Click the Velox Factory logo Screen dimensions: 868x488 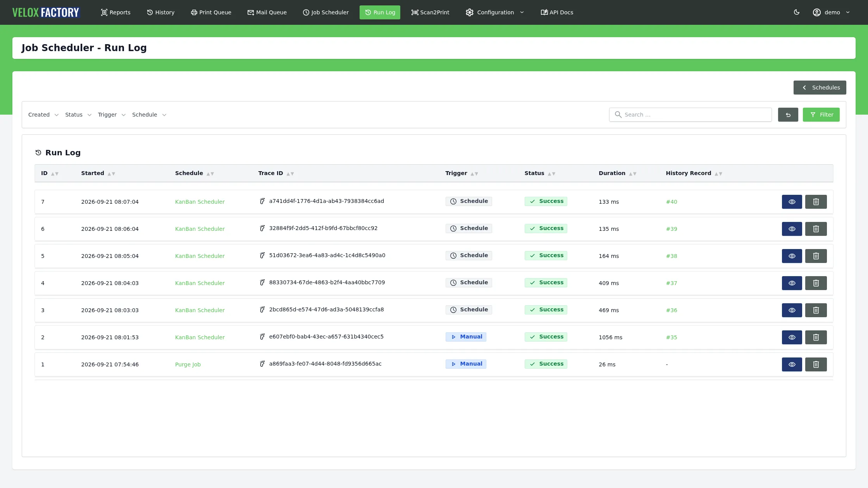(x=46, y=12)
